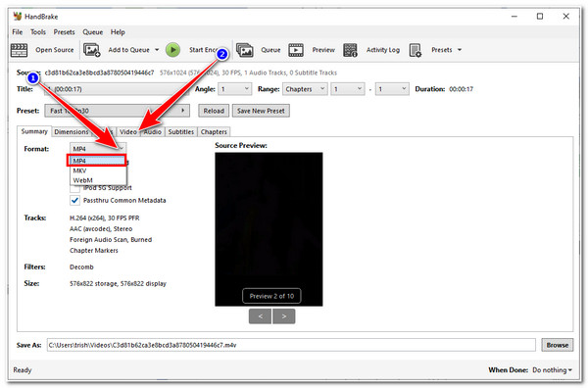Click the Browse button
This screenshot has width=588, height=388.
pyautogui.click(x=558, y=345)
